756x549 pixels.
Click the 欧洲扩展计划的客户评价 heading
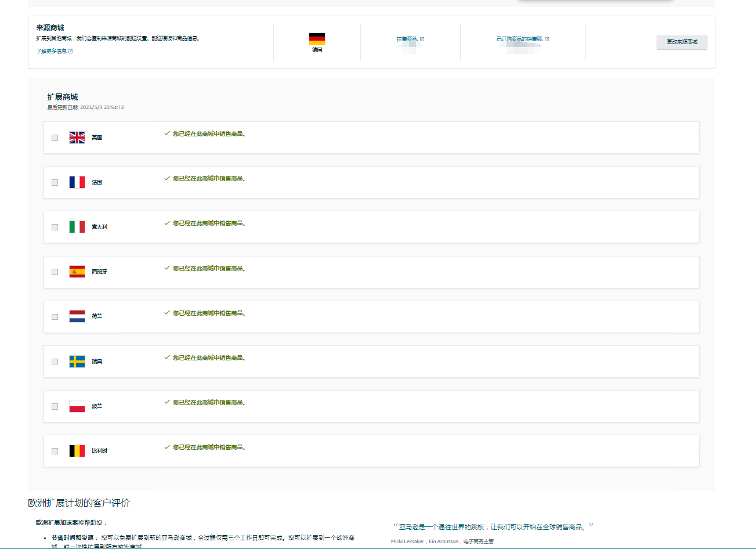[79, 503]
